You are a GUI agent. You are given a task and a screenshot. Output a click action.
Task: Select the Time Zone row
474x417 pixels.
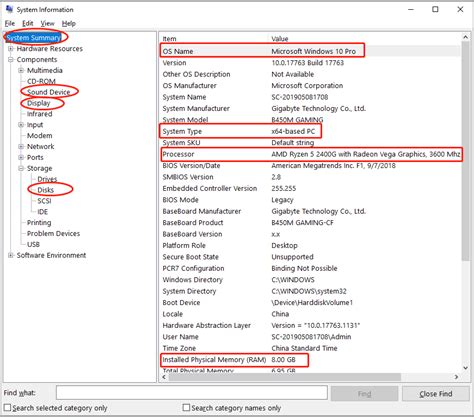coord(310,348)
